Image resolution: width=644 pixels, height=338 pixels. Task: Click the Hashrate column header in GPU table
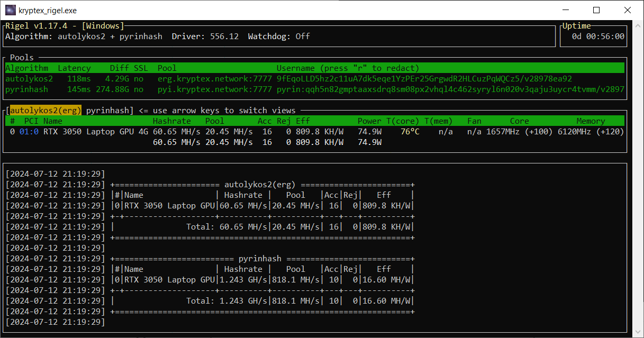[172, 121]
